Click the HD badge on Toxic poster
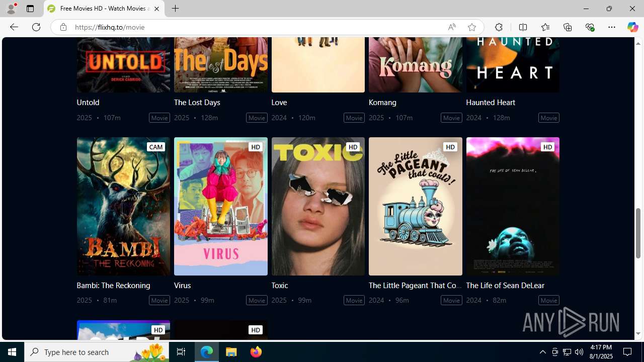 tap(353, 147)
